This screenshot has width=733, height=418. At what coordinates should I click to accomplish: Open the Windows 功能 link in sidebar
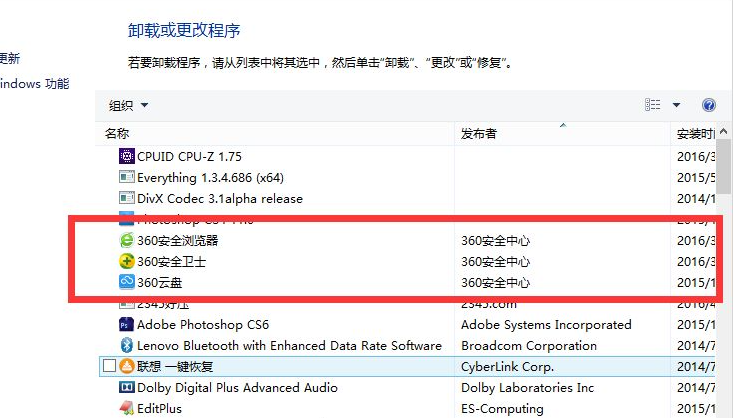pyautogui.click(x=34, y=84)
